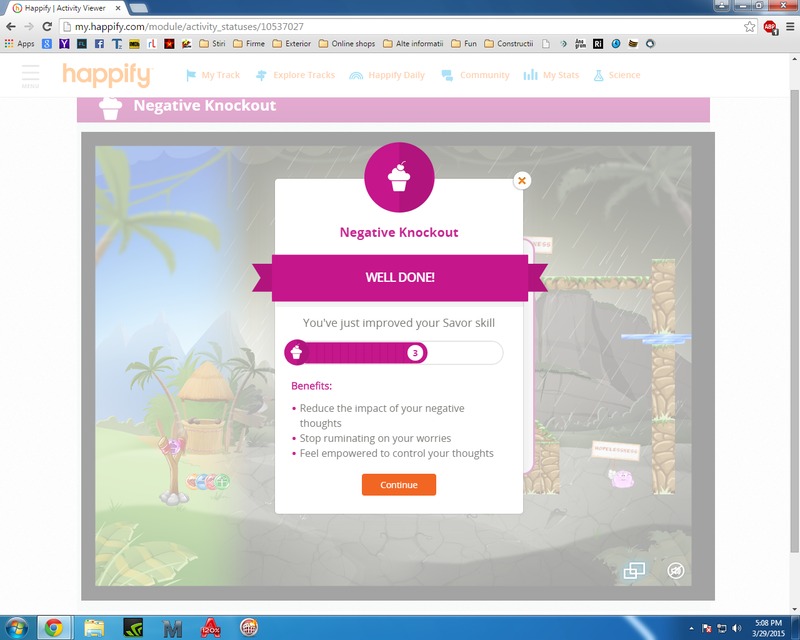Image resolution: width=800 pixels, height=640 pixels.
Task: Open the gray M taskbar application
Action: (172, 628)
